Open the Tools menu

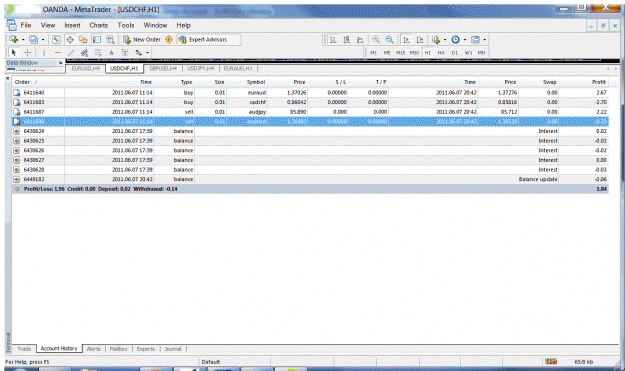coord(126,25)
